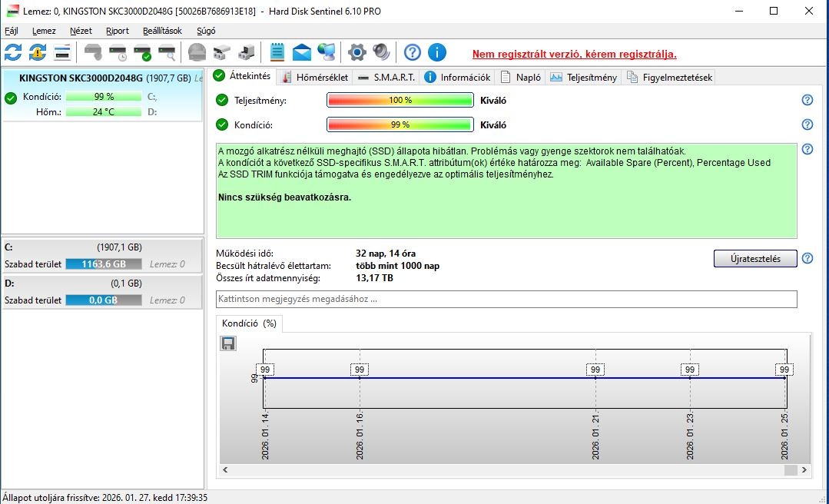Image resolution: width=829 pixels, height=504 pixels.
Task: Click the blue info toolbar icon
Action: [x=436, y=52]
